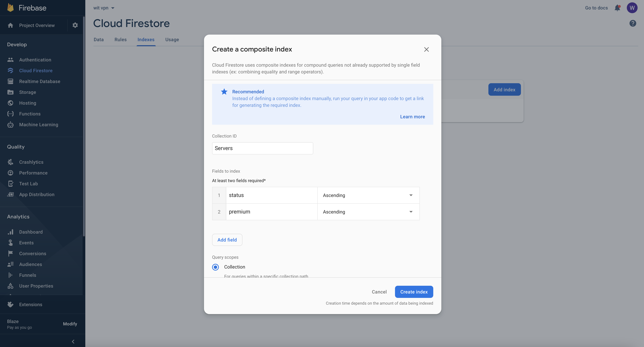The height and width of the screenshot is (347, 644).
Task: Click the Cloud Firestore sidebar icon
Action: pyautogui.click(x=10, y=71)
